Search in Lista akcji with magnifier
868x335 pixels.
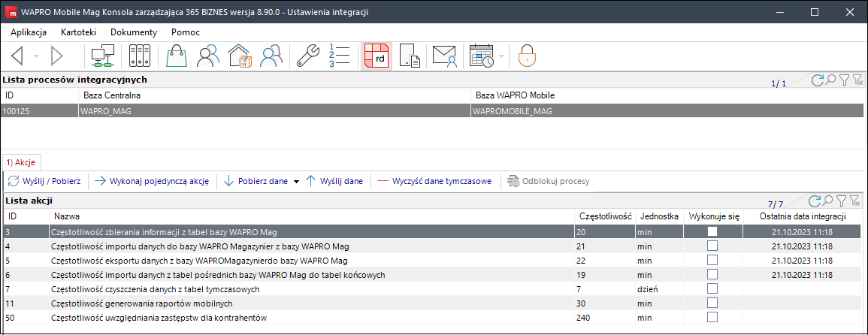(827, 201)
